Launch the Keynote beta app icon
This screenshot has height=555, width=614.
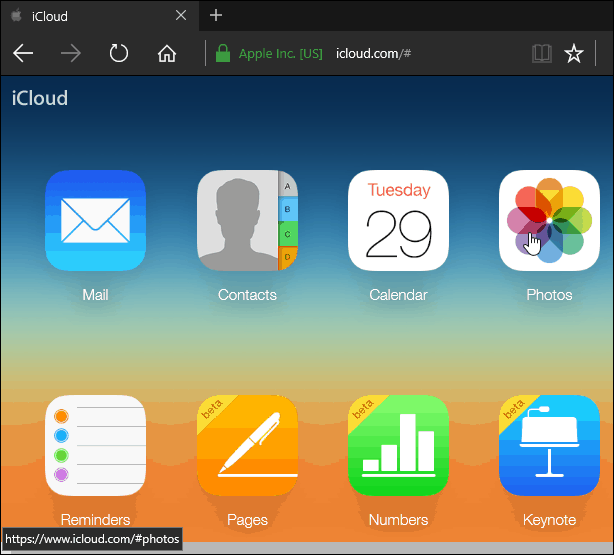click(549, 445)
